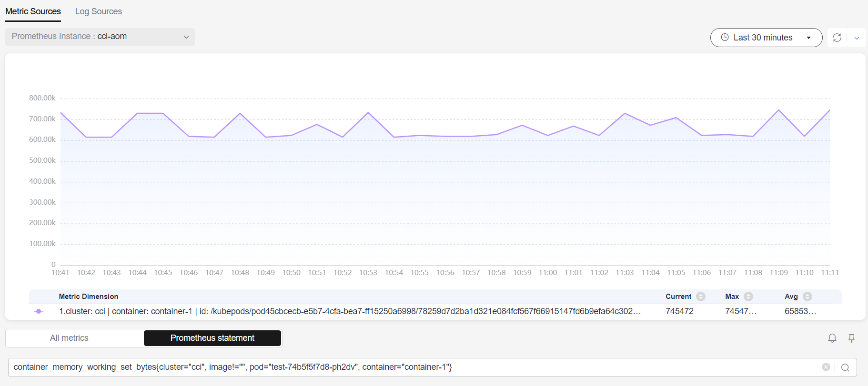Open the Log Sources tab

pos(99,11)
